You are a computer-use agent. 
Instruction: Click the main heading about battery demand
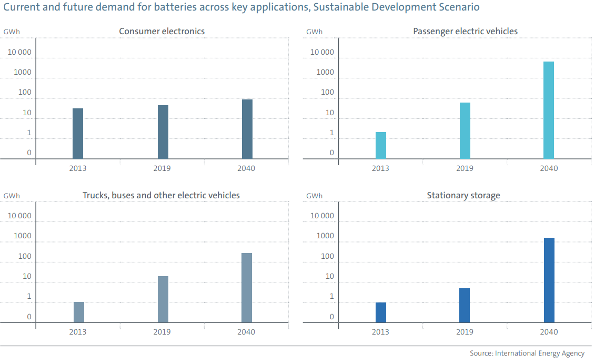point(241,7)
